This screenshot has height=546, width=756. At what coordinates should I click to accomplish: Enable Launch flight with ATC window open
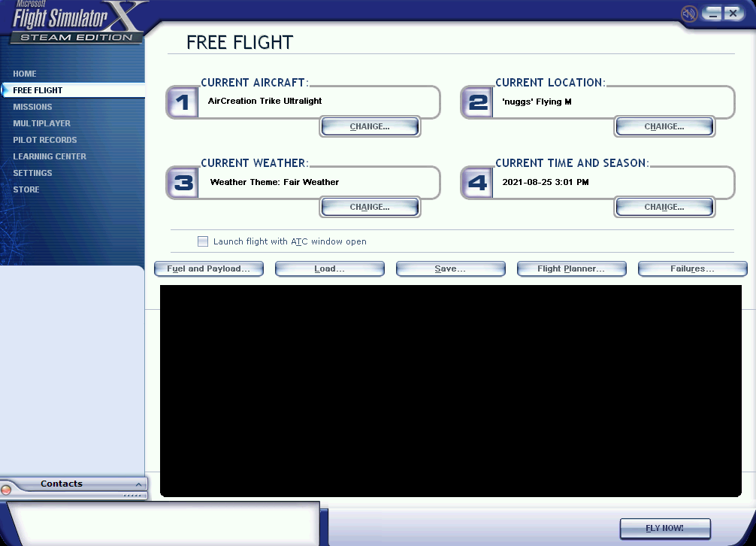203,241
